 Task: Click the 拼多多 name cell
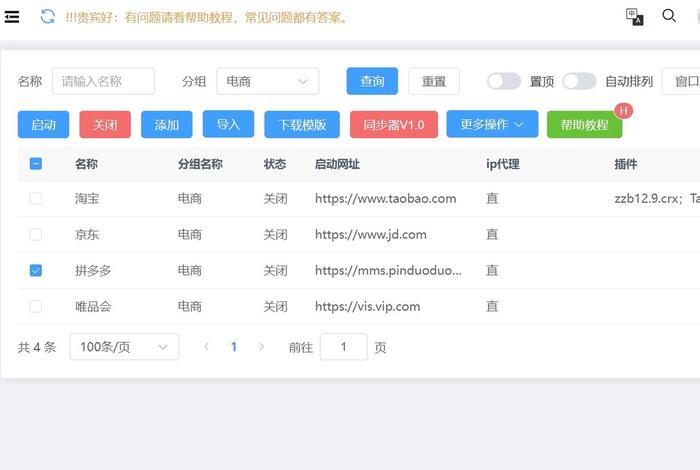coord(93,270)
